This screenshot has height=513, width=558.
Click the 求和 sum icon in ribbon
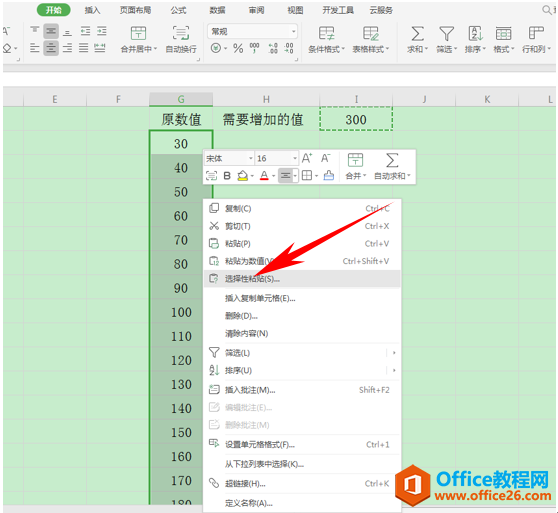(x=417, y=34)
